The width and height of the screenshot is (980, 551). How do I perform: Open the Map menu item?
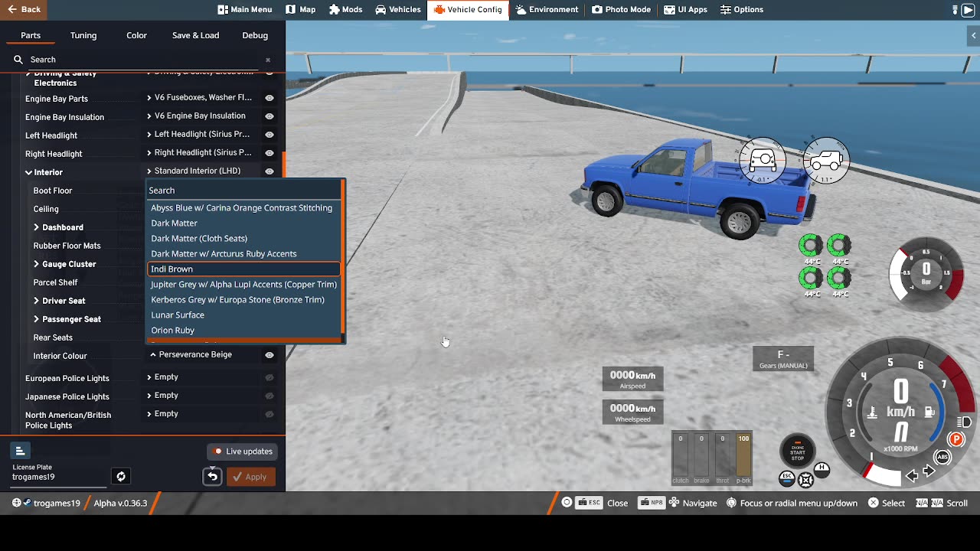pyautogui.click(x=301, y=9)
